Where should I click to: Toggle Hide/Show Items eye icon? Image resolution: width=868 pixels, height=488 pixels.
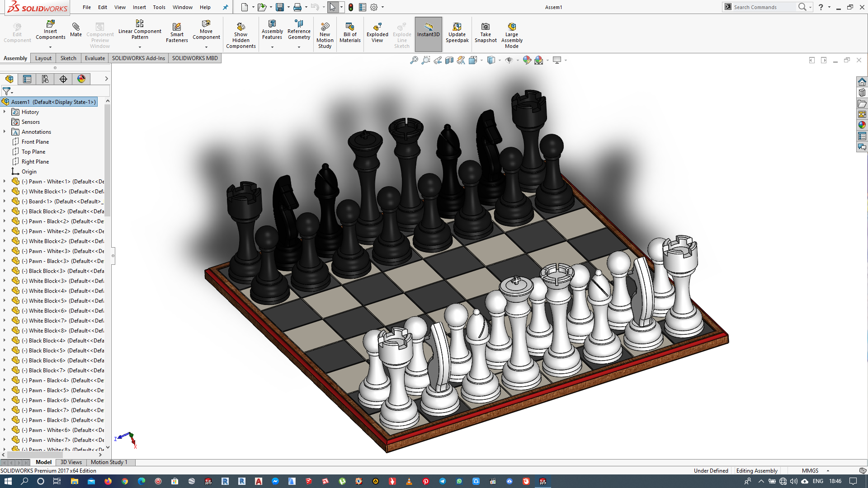point(509,60)
